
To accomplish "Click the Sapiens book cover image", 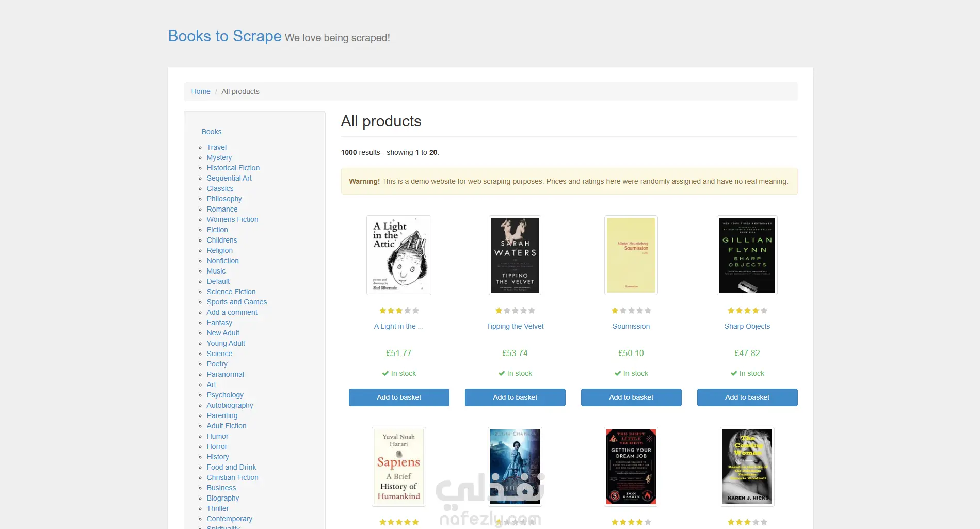I will [x=398, y=467].
